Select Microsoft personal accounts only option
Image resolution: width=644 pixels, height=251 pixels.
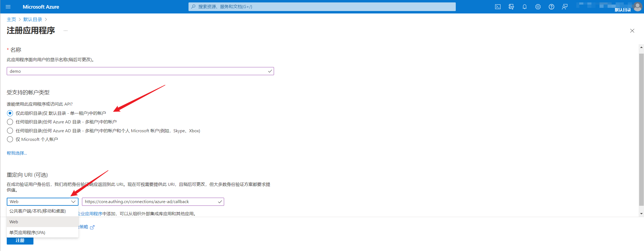click(x=10, y=139)
